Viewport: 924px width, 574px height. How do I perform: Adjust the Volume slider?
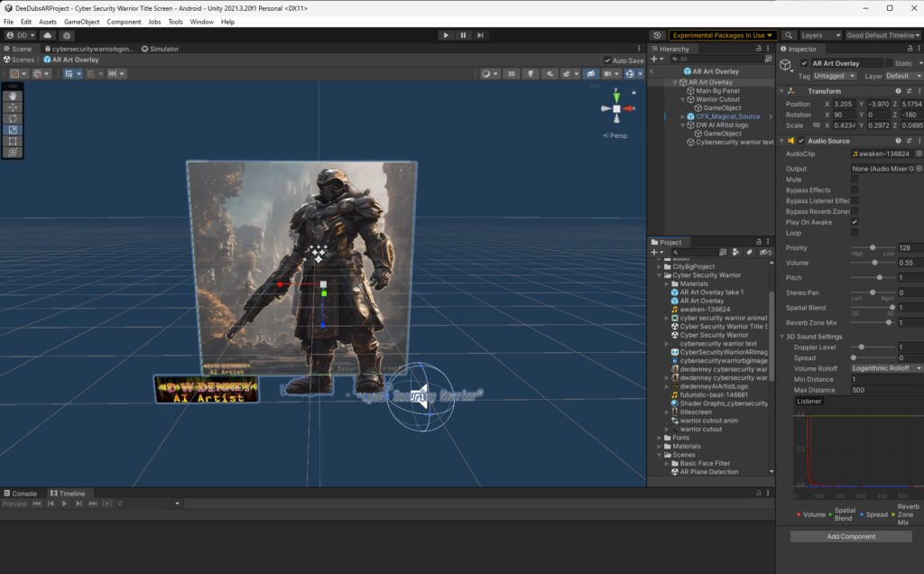[873, 263]
